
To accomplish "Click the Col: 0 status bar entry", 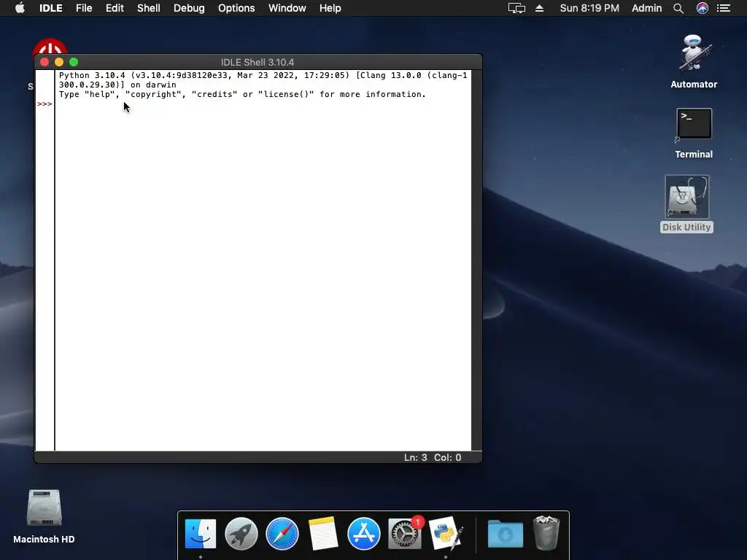I will click(447, 458).
